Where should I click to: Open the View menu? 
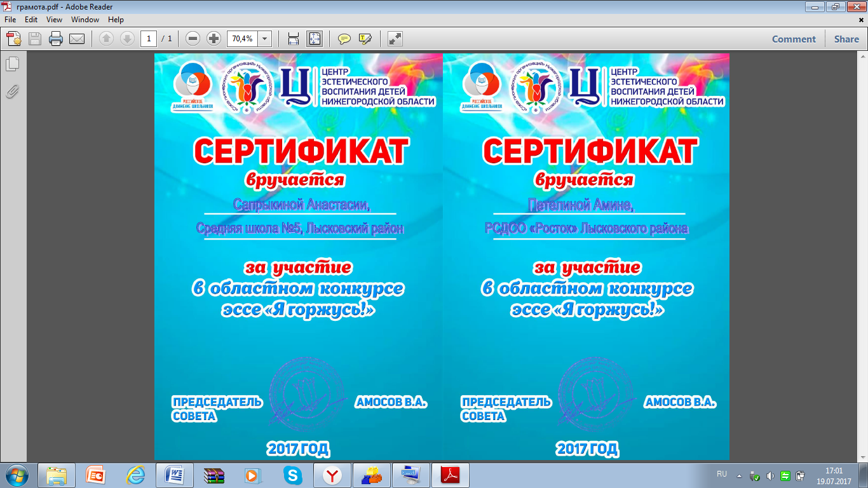pos(54,20)
